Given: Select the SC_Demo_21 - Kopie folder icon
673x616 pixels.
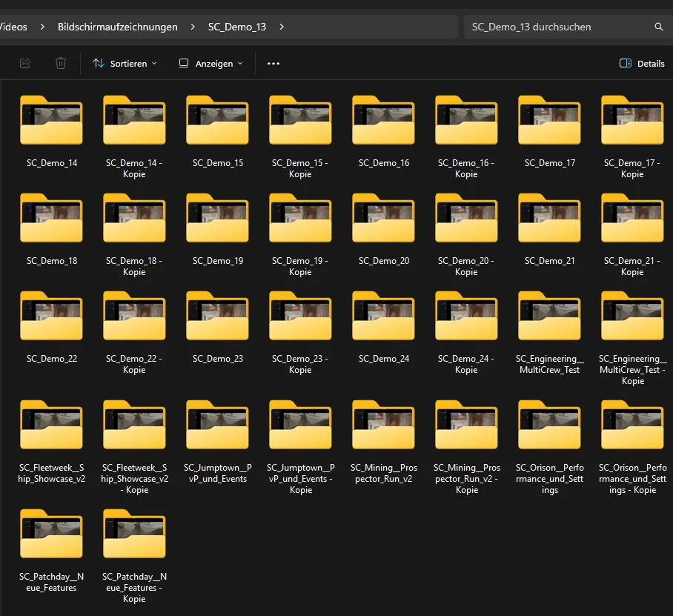Looking at the screenshot, I should (x=633, y=218).
